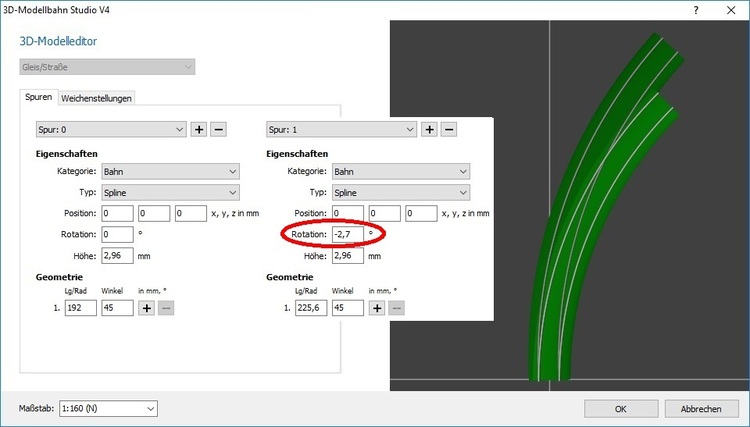
Task: Open the Spur: 1 track dropdown
Action: tap(342, 130)
